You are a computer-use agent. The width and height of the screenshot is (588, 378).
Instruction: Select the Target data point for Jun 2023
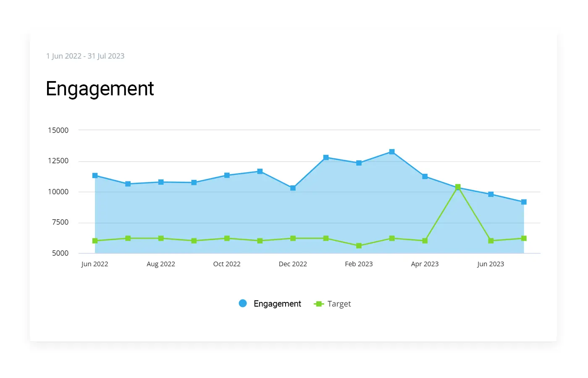[x=491, y=241]
